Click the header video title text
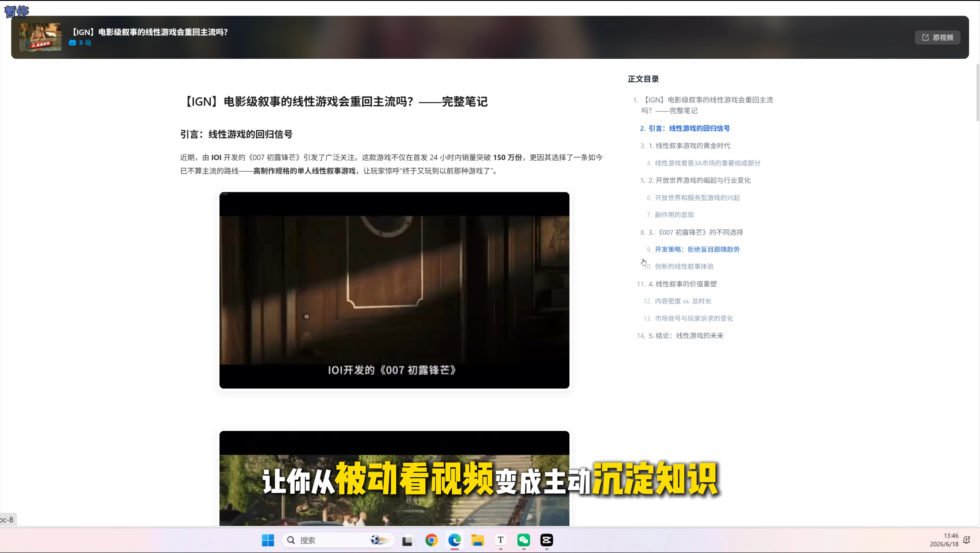This screenshot has width=980, height=553. pyautogui.click(x=150, y=32)
